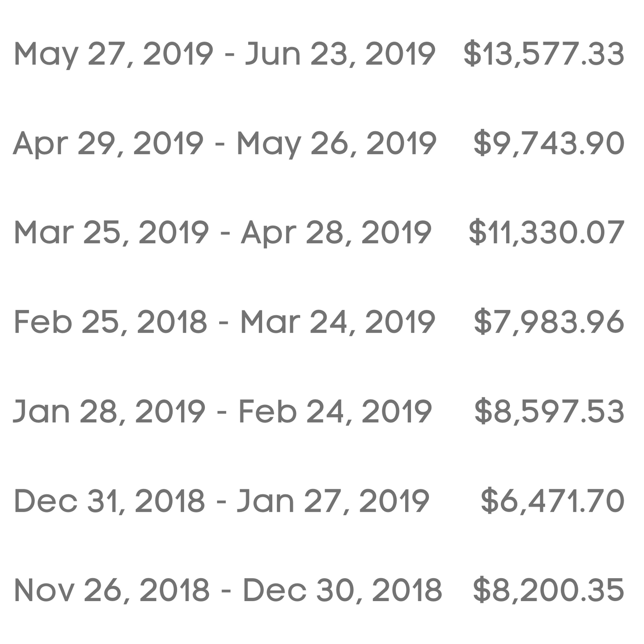Click the May 27, 2019 start date

114,54
